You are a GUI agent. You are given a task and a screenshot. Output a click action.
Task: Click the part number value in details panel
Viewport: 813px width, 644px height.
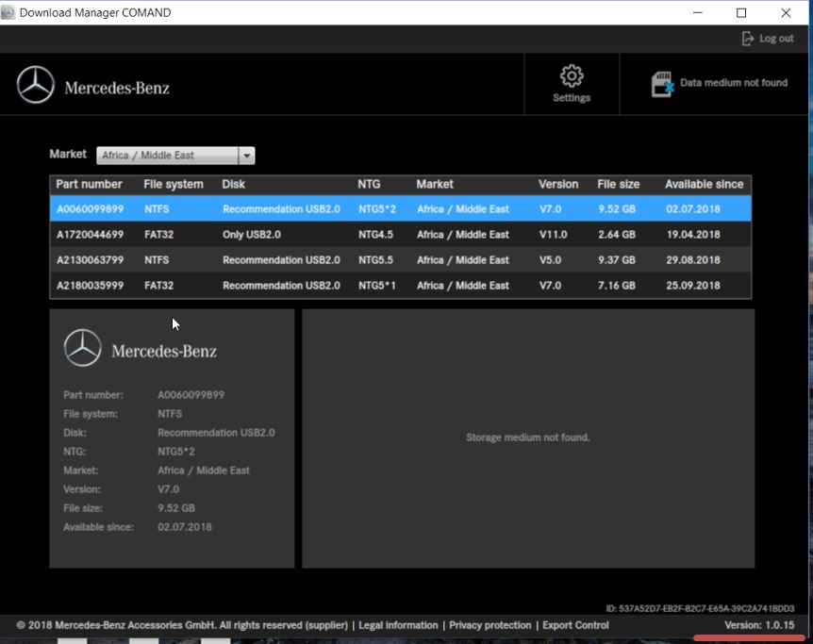(191, 395)
